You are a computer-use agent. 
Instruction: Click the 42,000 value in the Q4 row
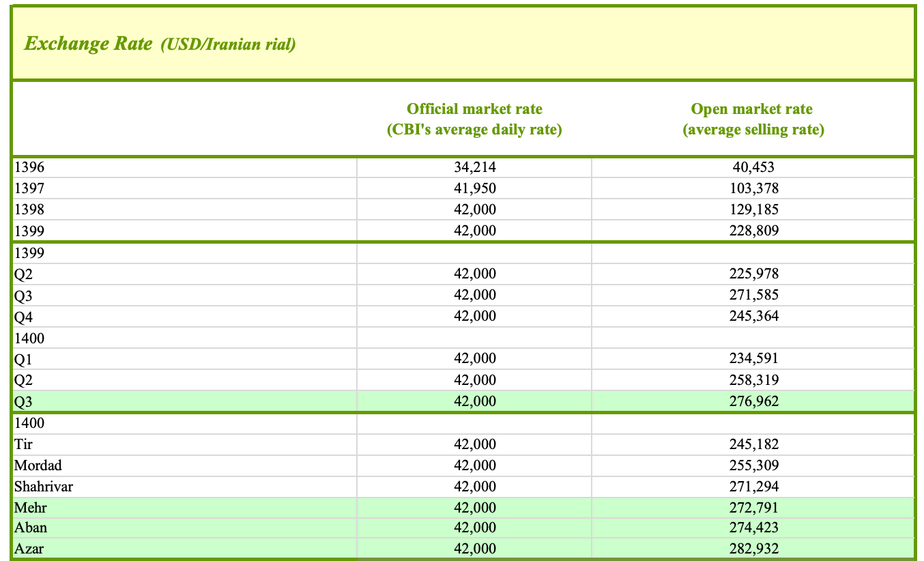point(474,316)
